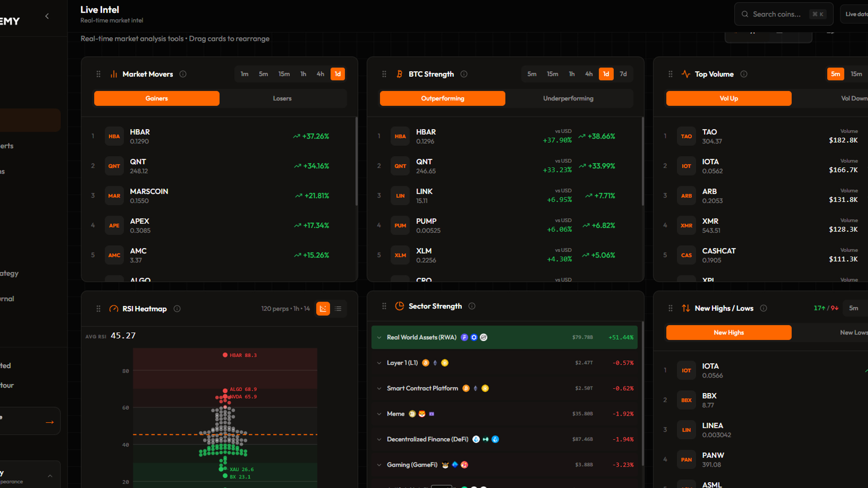Grab the Sector Strength card drag handle
This screenshot has width=868, height=488.
click(x=384, y=306)
